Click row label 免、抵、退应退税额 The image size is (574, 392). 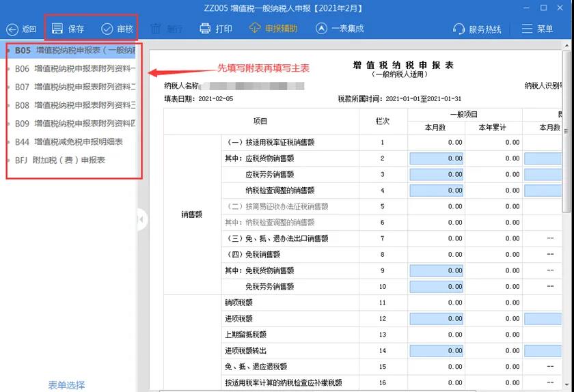[x=256, y=367]
